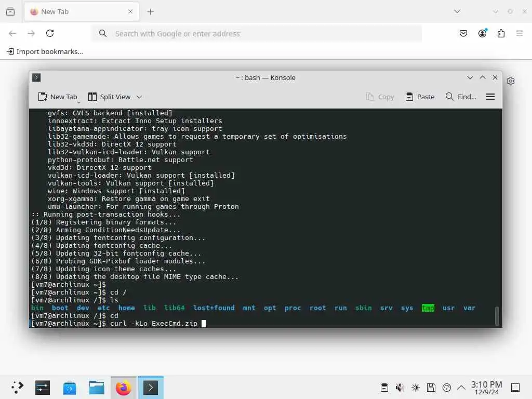Open a New Tab in Konsole

coord(58,97)
